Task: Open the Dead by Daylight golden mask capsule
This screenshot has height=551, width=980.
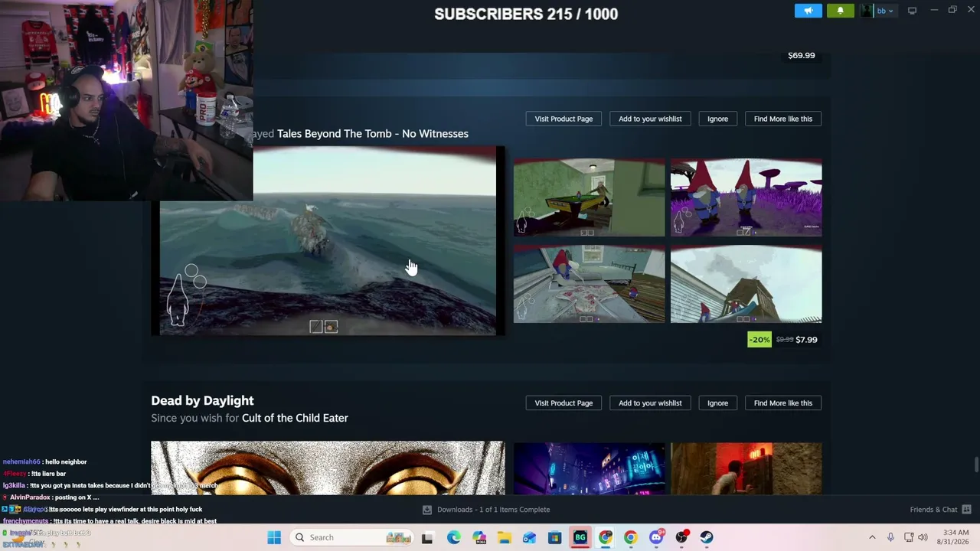Action: tap(328, 468)
